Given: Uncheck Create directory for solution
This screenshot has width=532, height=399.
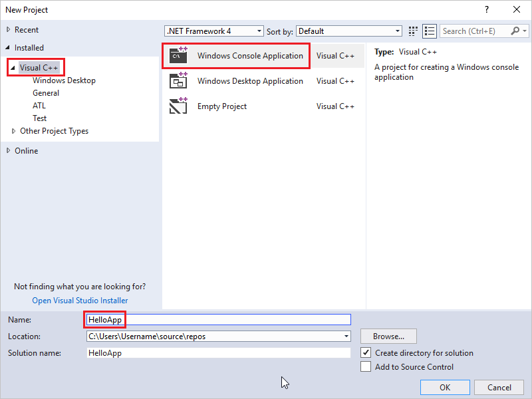Looking at the screenshot, I should pyautogui.click(x=366, y=353).
